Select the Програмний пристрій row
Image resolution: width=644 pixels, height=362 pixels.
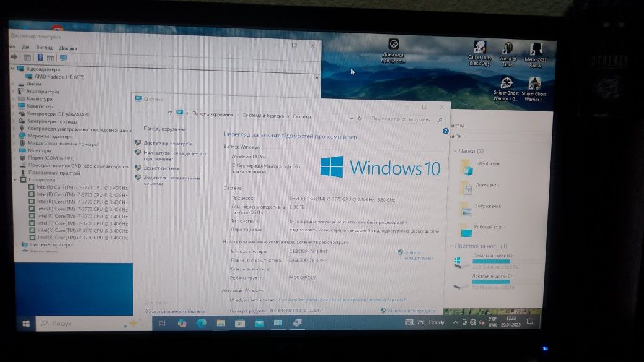pyautogui.click(x=54, y=173)
